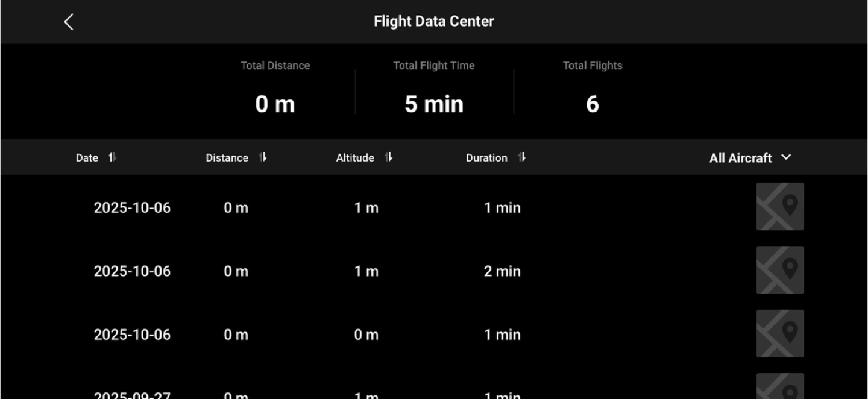Viewport: 868px width, 399px height.
Task: Expand the All Aircraft dropdown
Action: 741,158
